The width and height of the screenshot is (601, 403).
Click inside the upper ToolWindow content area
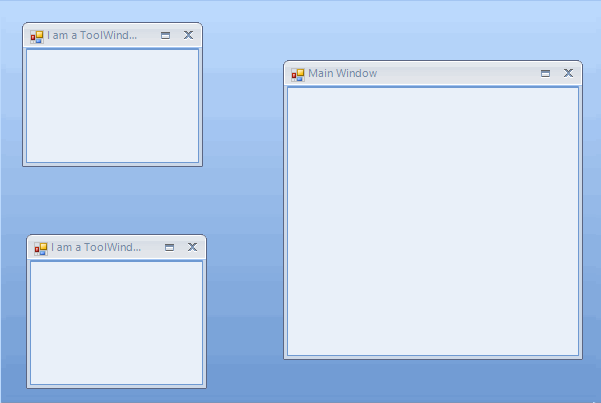pos(112,105)
